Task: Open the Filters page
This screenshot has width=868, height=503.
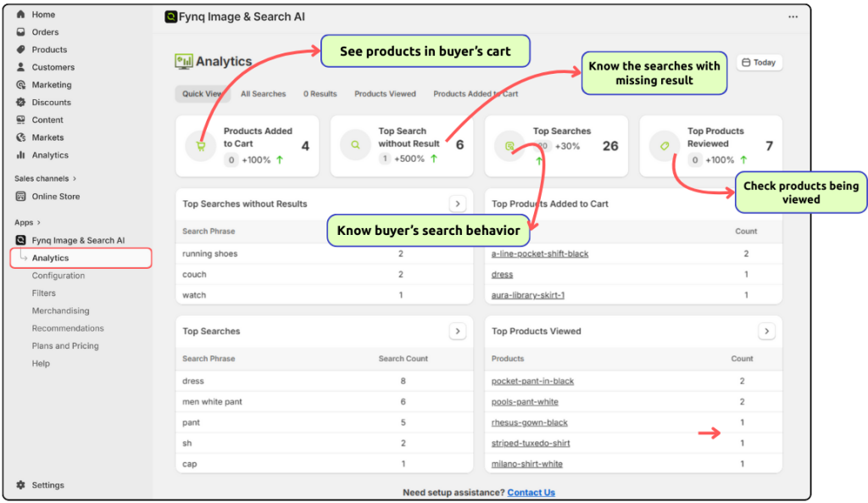Action: (x=44, y=293)
